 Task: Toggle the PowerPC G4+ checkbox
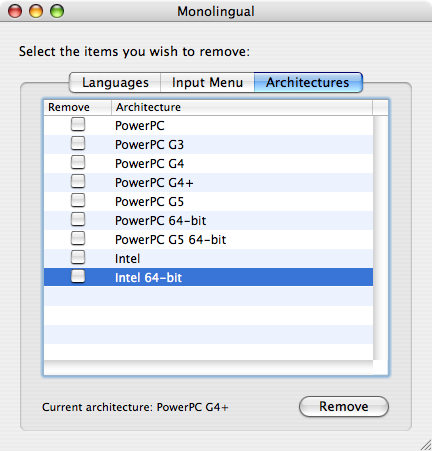tap(78, 181)
